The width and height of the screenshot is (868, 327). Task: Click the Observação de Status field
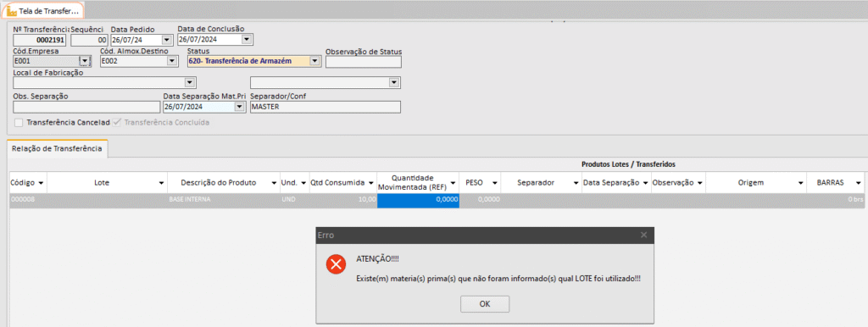[363, 61]
